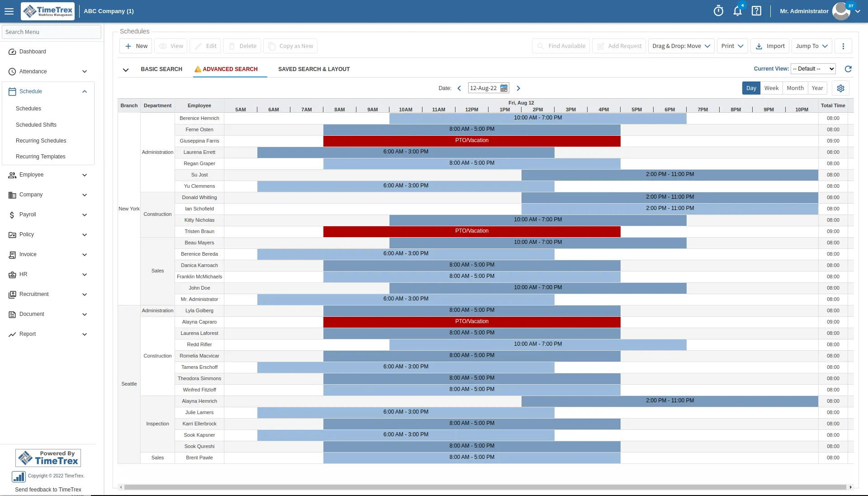Screen dimensions: 868x496
Task: Enable the Year schedule view
Action: (817, 88)
